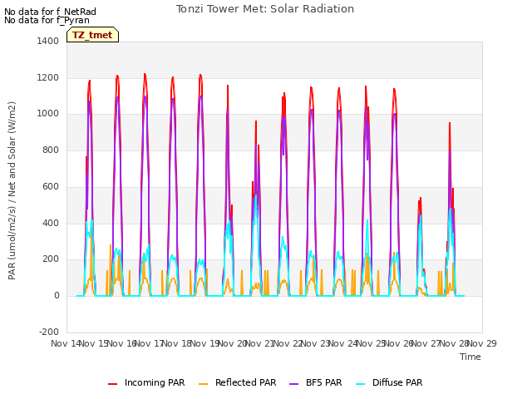Viewport: 532px width, 399px height.
Task: Click the 'No data for f_Pyran' message
Action: coord(47,20)
